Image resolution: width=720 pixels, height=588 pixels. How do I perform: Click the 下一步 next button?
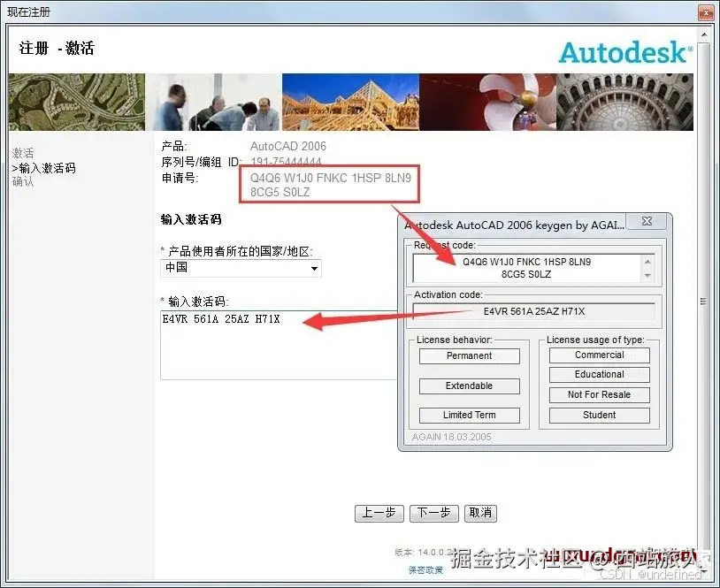[433, 513]
